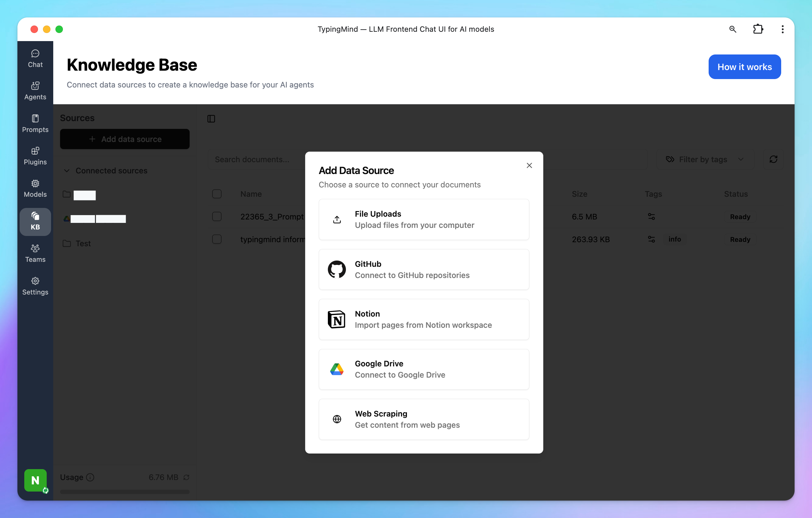Image resolution: width=812 pixels, height=518 pixels.
Task: Open the Filter by tags dropdown
Action: tap(705, 159)
